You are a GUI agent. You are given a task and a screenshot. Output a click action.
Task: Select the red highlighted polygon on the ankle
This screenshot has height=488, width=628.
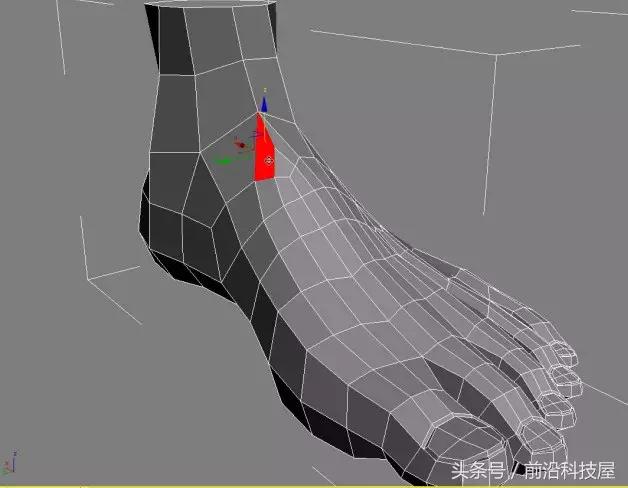[265, 150]
